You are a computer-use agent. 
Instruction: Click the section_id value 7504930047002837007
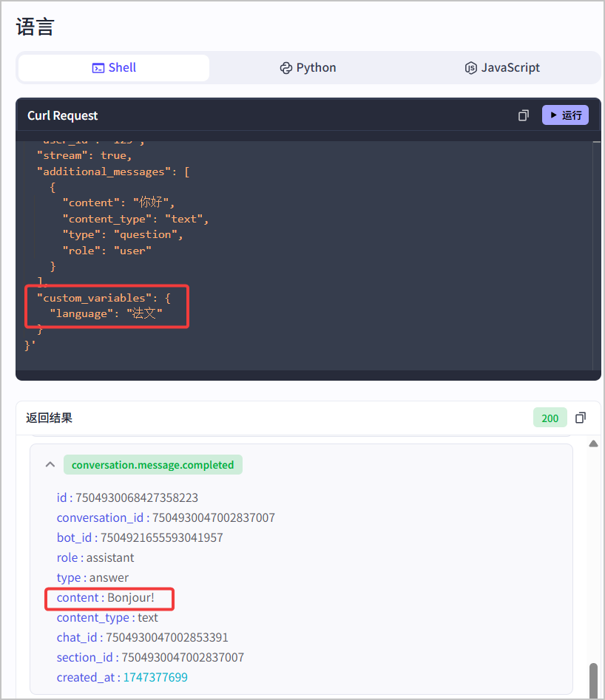183,658
